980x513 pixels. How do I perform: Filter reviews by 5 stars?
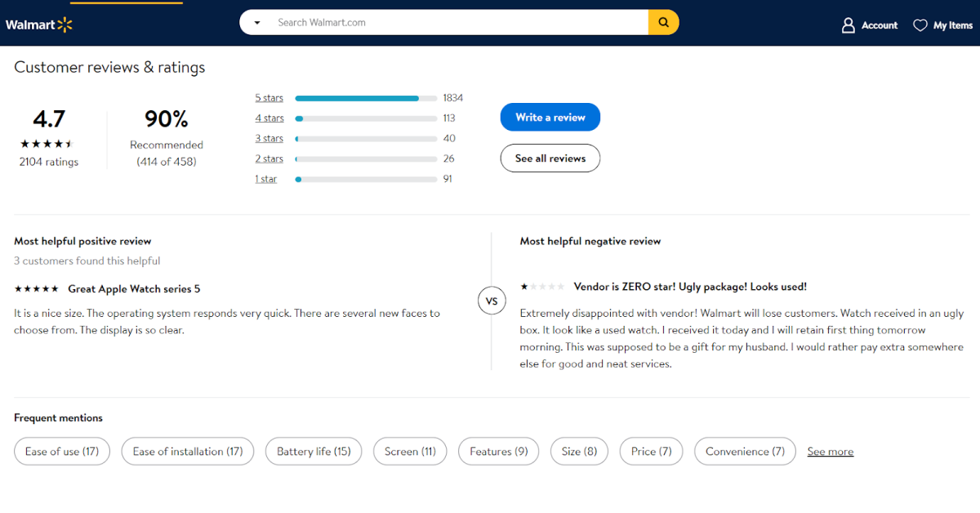coord(269,97)
